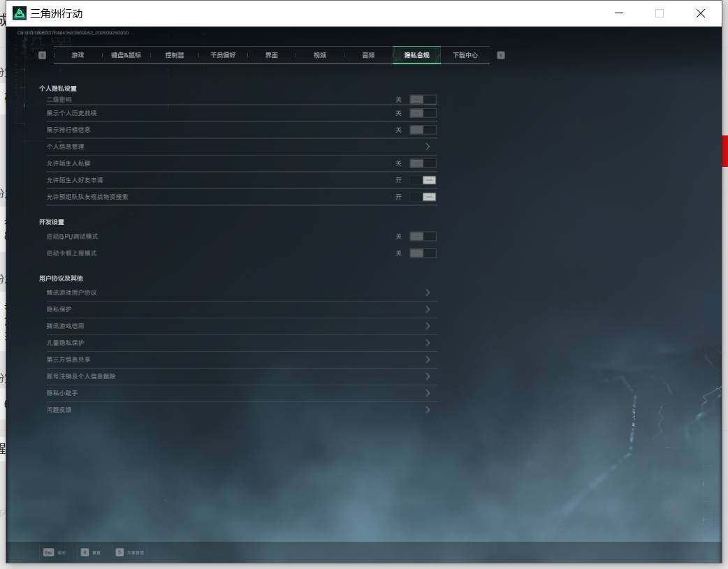The height and width of the screenshot is (569, 728).
Task: Click the 启动卡顿上报模式 label text
Action: pyautogui.click(x=71, y=253)
